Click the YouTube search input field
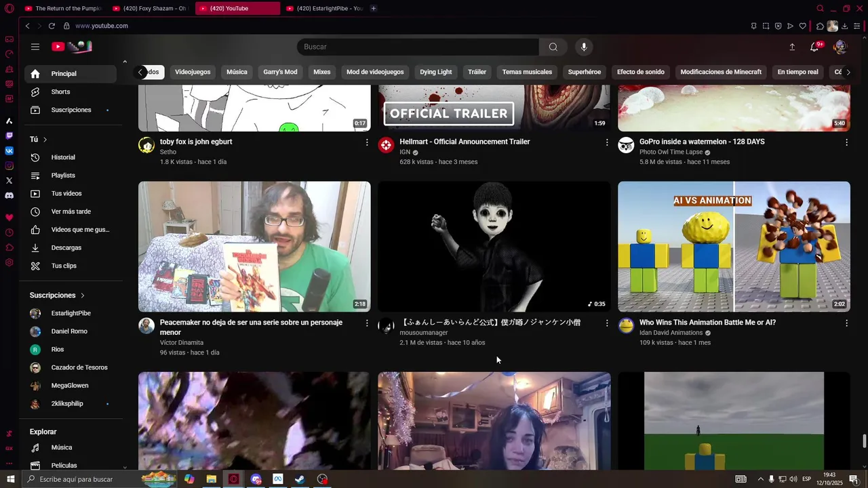 (x=418, y=47)
